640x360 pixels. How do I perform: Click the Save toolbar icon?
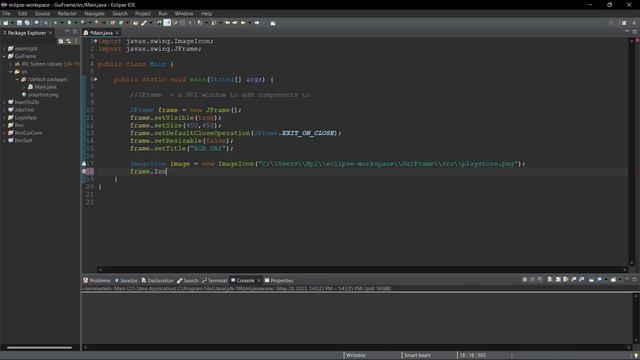(19, 23)
